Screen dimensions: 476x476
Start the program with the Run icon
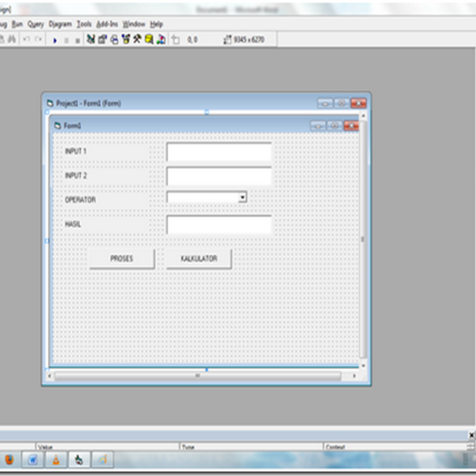pos(55,40)
